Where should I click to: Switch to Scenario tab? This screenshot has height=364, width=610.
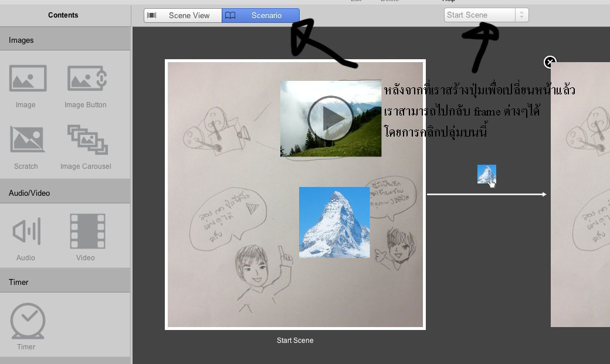click(x=260, y=16)
